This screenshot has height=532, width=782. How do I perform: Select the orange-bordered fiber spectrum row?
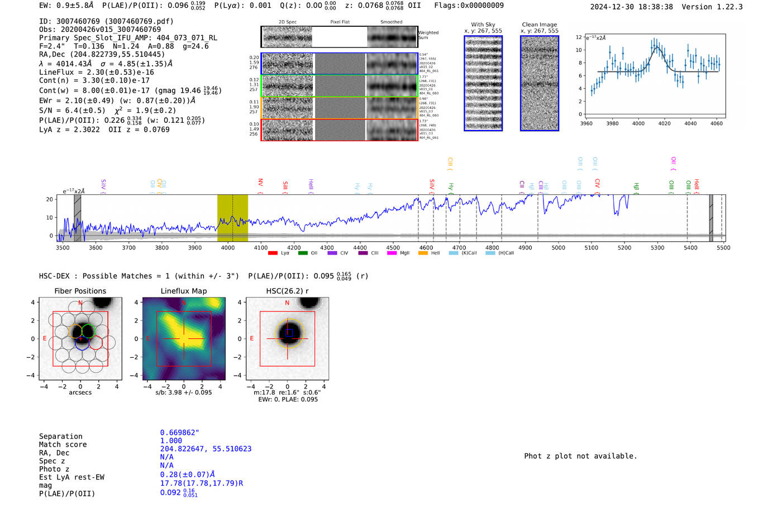point(340,108)
